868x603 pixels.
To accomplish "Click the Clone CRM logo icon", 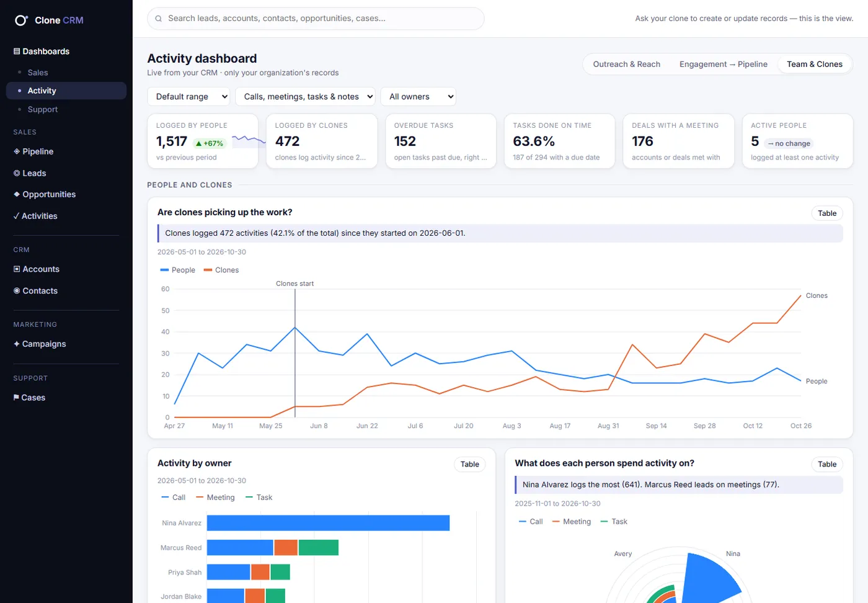I will tap(21, 20).
